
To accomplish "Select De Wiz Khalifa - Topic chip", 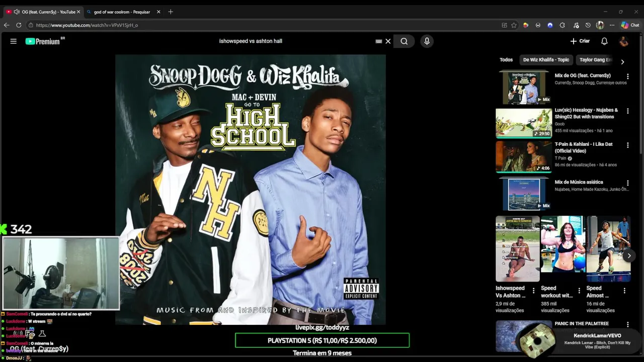I will click(x=546, y=60).
